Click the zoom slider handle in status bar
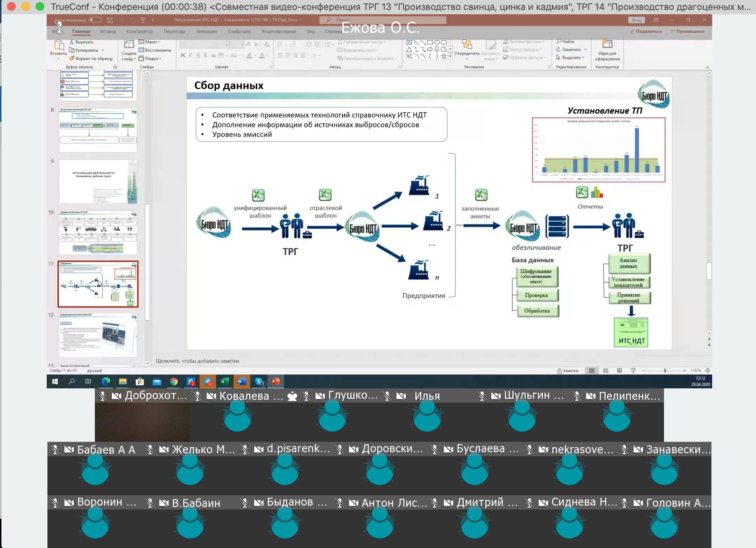This screenshot has height=548, width=756. 665,371
